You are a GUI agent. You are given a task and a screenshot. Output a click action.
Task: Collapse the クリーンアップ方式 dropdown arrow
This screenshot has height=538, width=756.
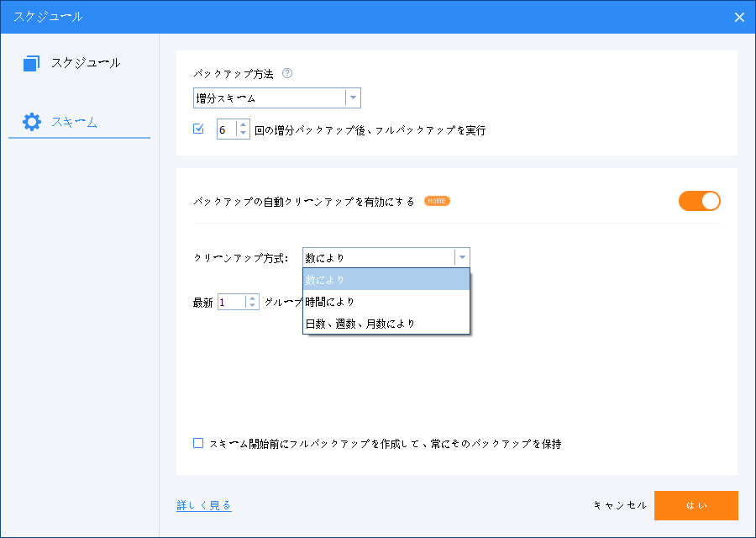pyautogui.click(x=462, y=258)
